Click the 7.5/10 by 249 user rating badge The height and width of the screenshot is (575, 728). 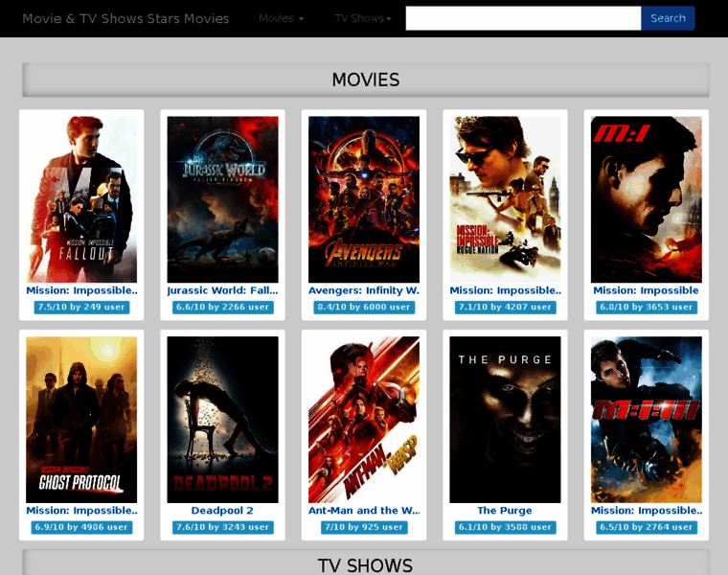[x=81, y=307]
